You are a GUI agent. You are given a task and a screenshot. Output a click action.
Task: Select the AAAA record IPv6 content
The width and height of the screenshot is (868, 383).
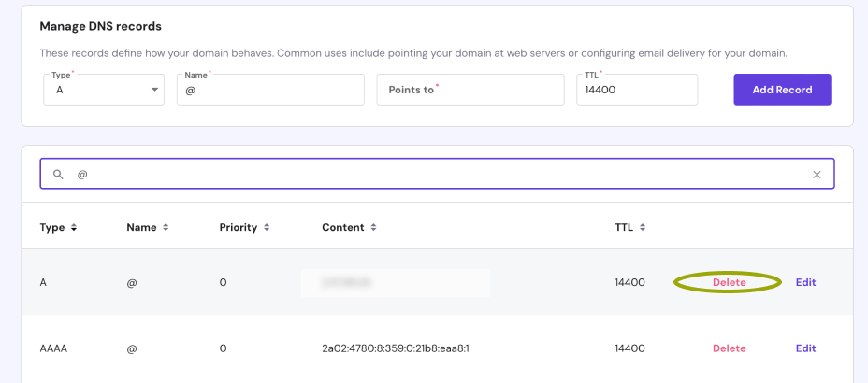pos(395,348)
